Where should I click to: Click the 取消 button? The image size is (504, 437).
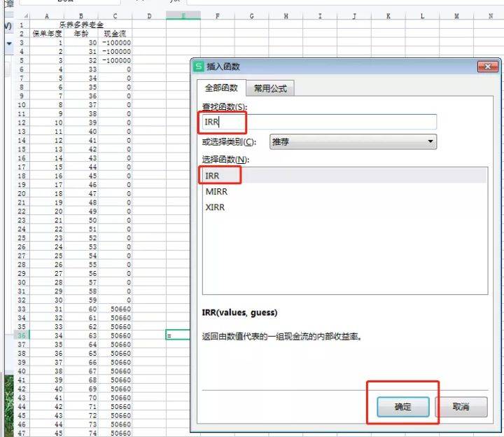coord(461,407)
